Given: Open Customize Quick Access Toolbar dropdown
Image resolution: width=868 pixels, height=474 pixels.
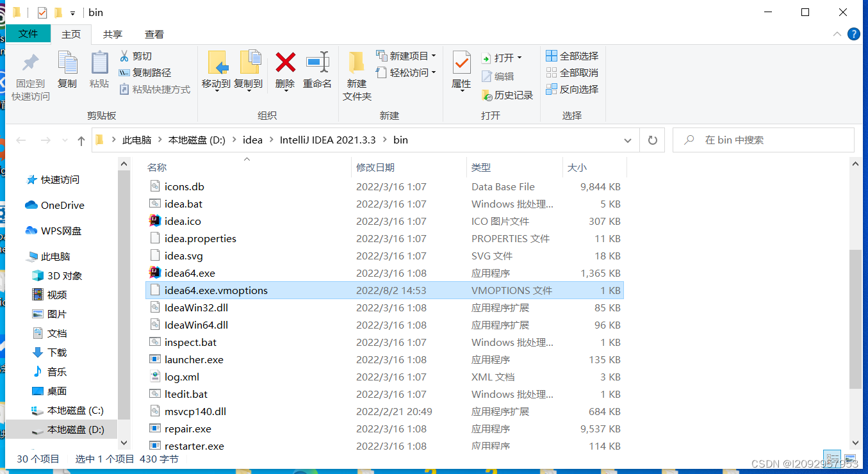Looking at the screenshot, I should (x=72, y=13).
